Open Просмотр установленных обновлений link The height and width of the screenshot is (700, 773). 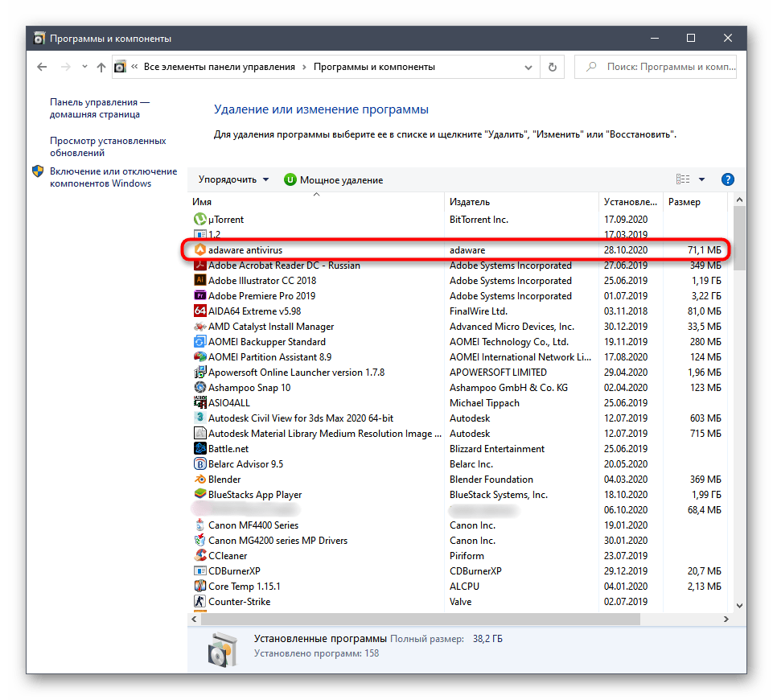tap(108, 146)
